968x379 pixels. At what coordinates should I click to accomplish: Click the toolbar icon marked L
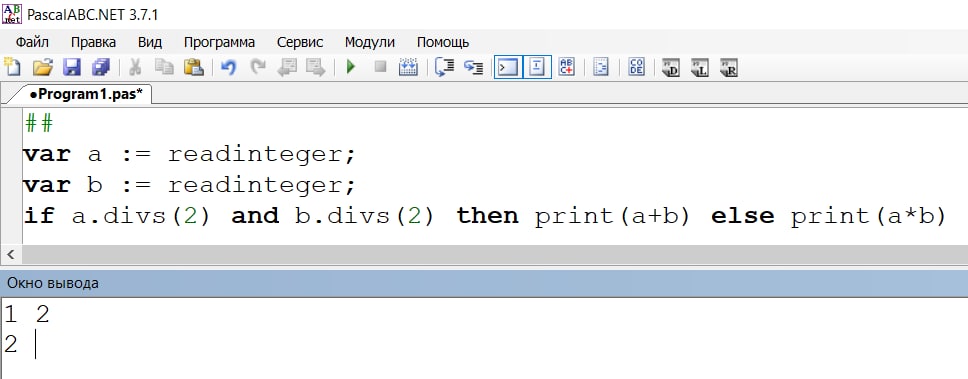tap(699, 67)
